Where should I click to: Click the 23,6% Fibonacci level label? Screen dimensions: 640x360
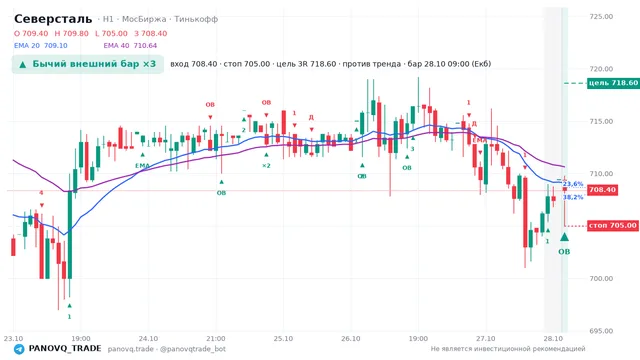(x=573, y=184)
